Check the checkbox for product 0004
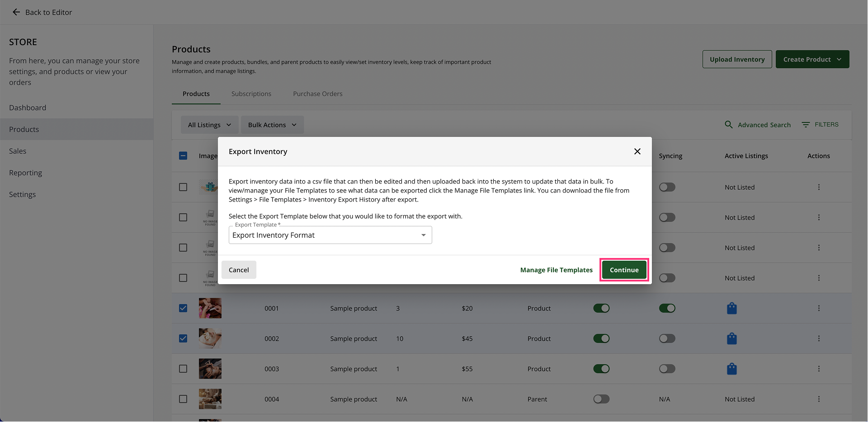This screenshot has height=422, width=868. (183, 399)
